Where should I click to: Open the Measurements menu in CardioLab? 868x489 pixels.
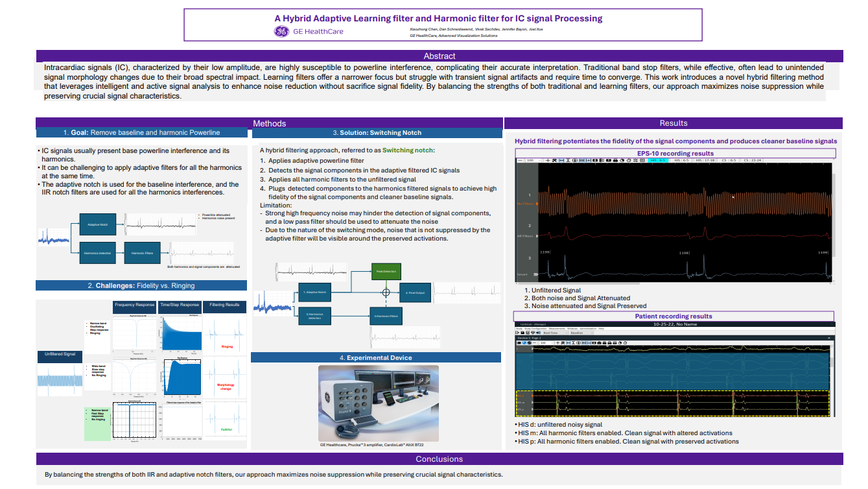tap(556, 328)
